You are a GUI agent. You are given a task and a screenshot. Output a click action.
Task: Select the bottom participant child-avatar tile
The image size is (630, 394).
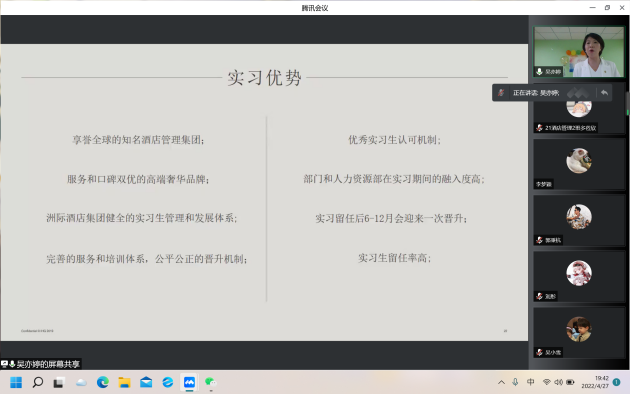(x=579, y=333)
